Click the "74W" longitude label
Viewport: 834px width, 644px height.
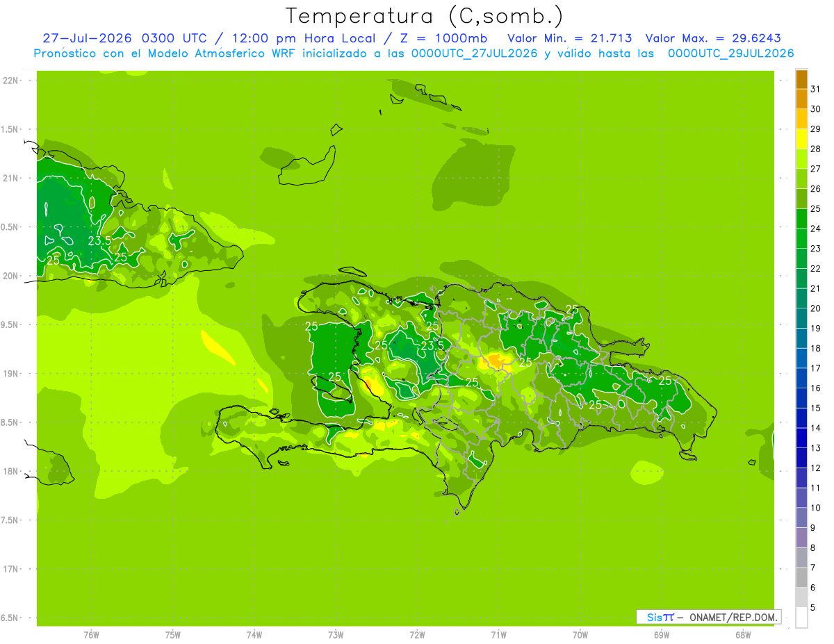click(254, 634)
